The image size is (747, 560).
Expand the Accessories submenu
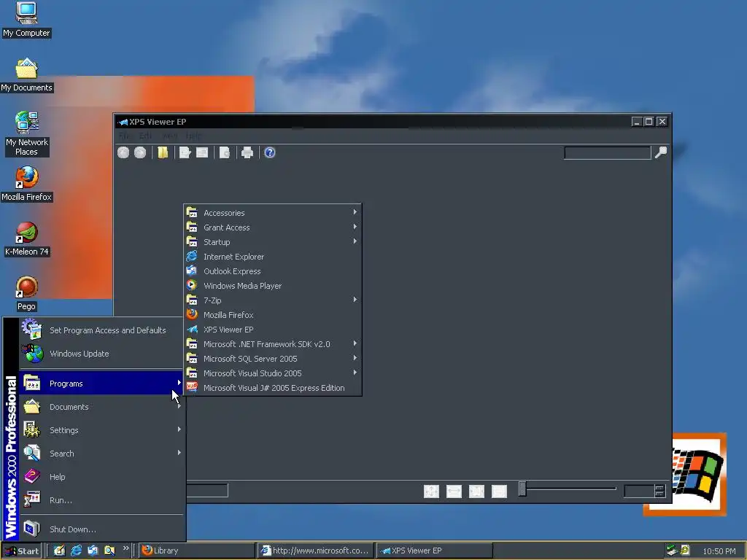pos(273,212)
